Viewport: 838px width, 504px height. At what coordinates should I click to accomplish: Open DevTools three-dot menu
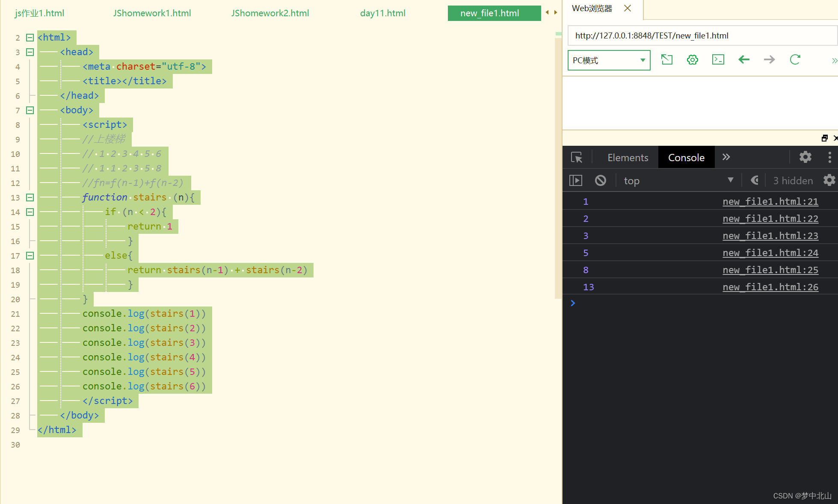tap(829, 157)
